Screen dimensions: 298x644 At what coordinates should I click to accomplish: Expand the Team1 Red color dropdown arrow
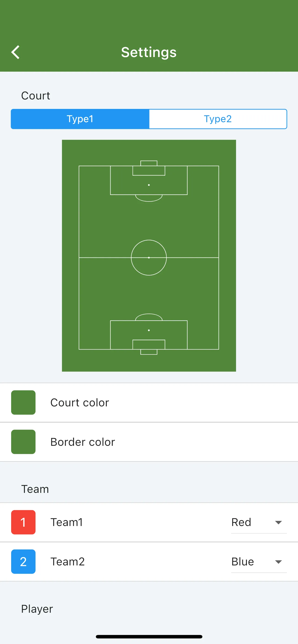[x=278, y=523]
